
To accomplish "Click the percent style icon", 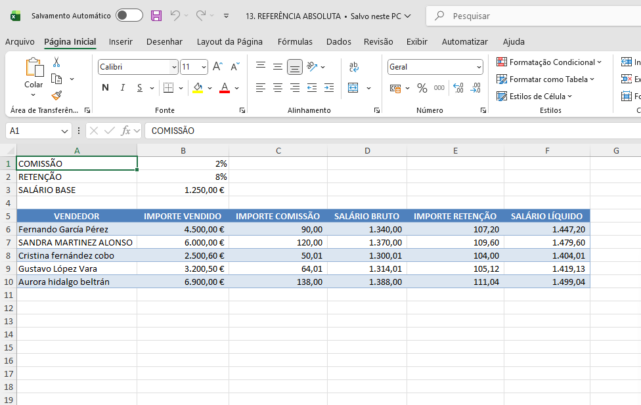I will 422,88.
